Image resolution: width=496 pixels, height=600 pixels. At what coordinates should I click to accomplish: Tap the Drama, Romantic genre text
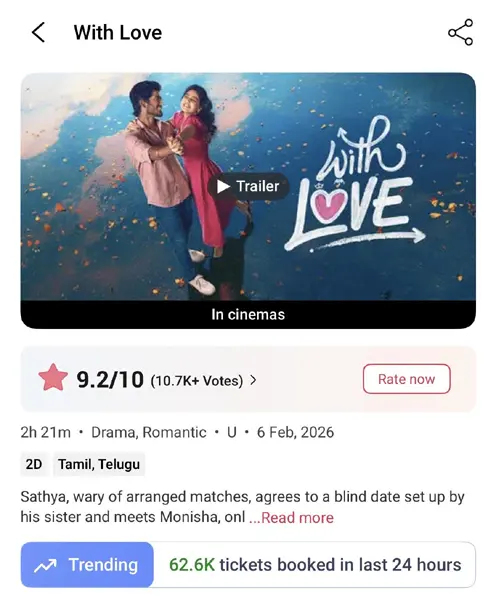point(148,432)
